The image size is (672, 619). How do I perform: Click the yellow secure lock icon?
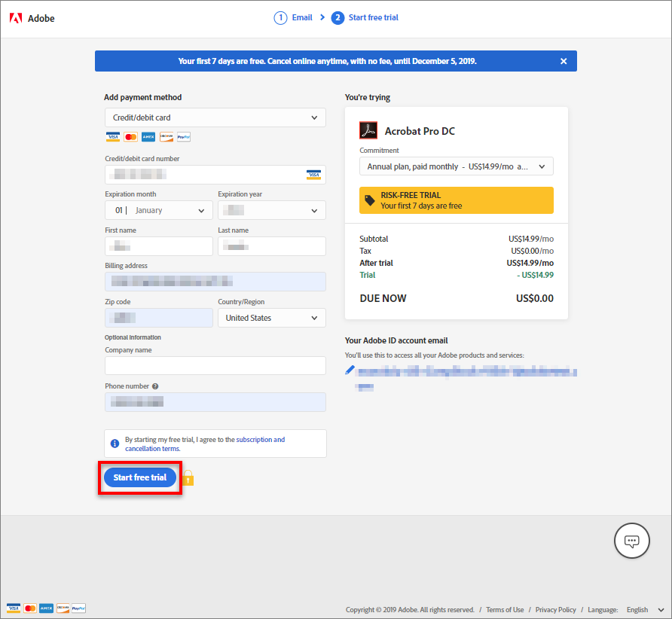[x=188, y=478]
